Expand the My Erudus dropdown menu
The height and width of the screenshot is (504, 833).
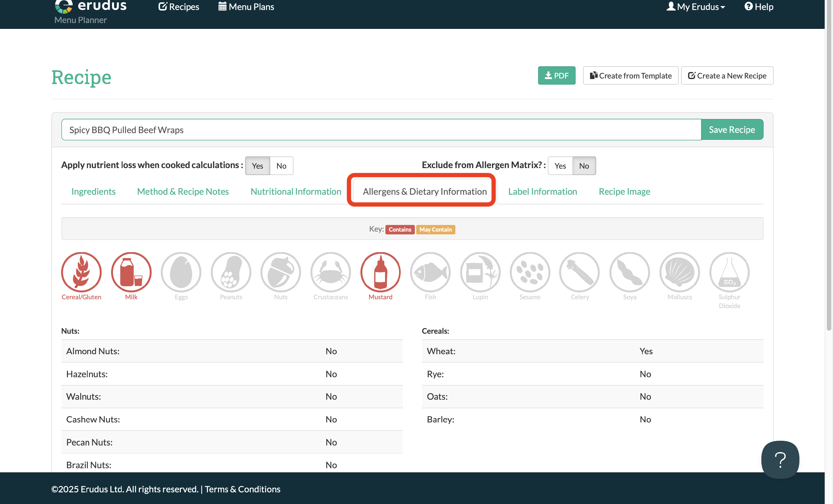[x=696, y=7]
